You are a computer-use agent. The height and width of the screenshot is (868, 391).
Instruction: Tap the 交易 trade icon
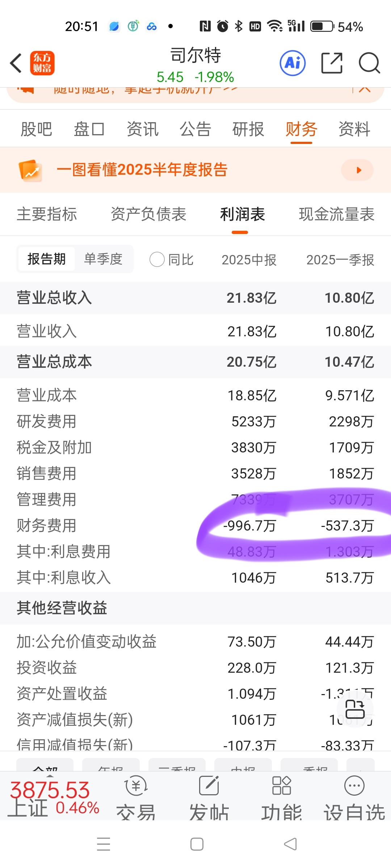click(x=136, y=786)
